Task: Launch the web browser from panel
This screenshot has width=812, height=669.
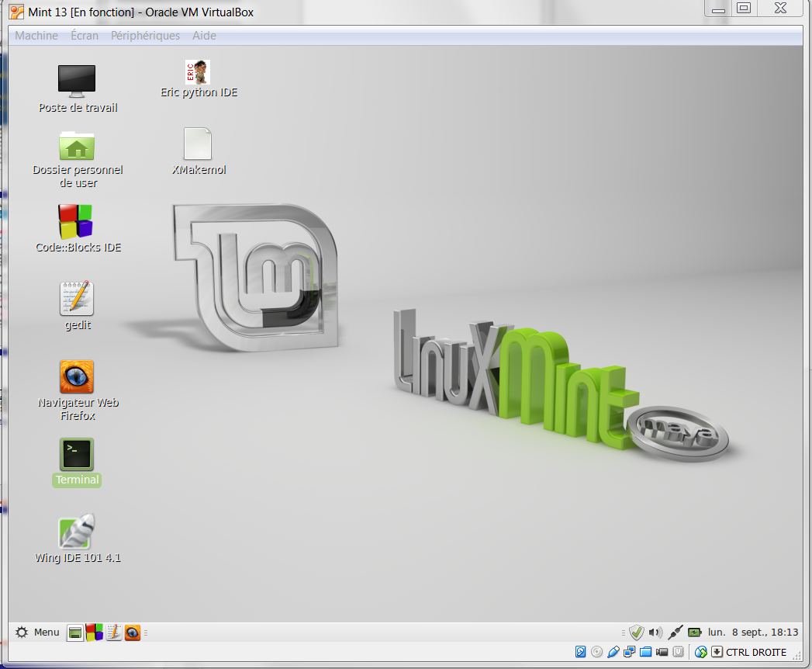Action: pyautogui.click(x=133, y=633)
